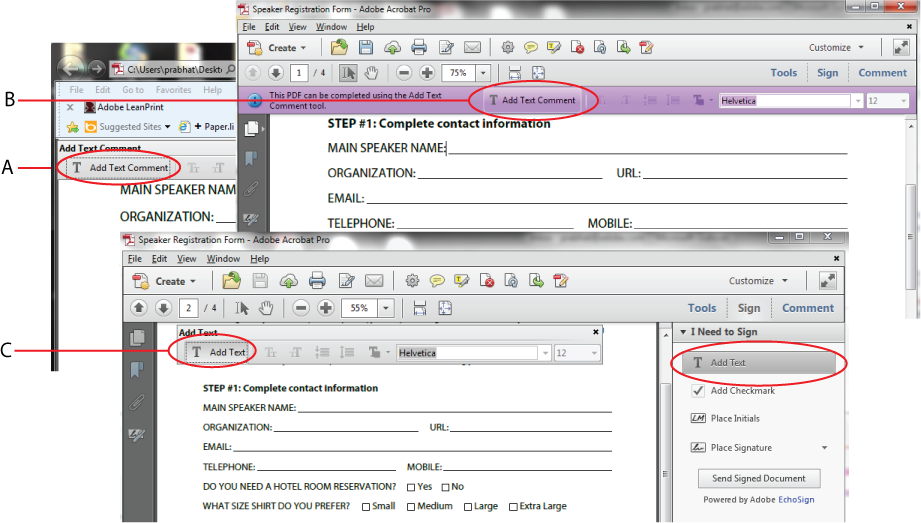The image size is (921, 523).
Task: Open Customize dropdown in upper Acrobat window
Action: coord(836,48)
